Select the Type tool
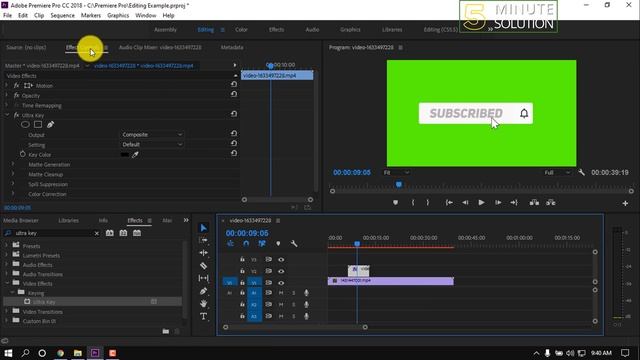 click(x=203, y=316)
